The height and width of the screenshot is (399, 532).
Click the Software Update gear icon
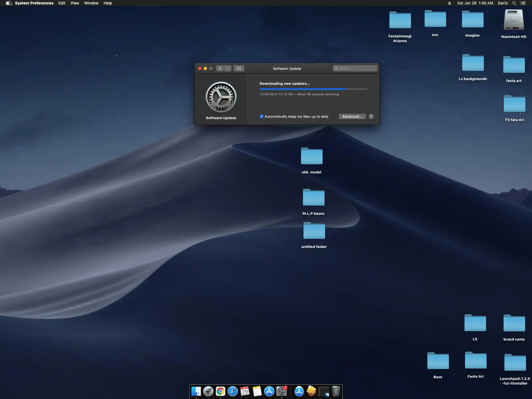(221, 97)
